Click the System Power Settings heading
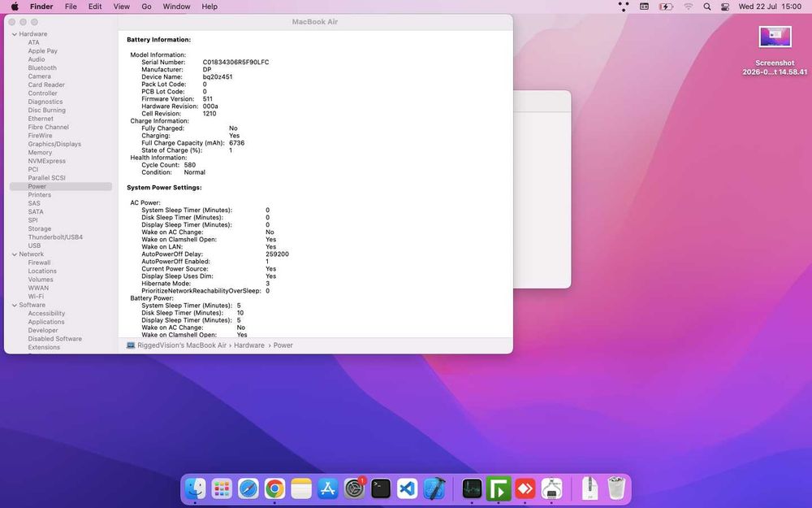The width and height of the screenshot is (812, 508). pos(164,188)
